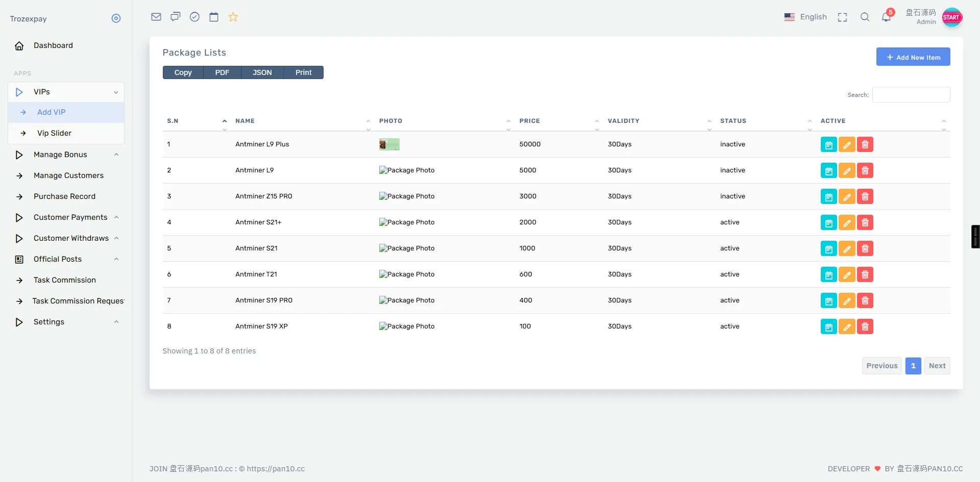
Task: Click Previous pagination button
Action: [881, 366]
